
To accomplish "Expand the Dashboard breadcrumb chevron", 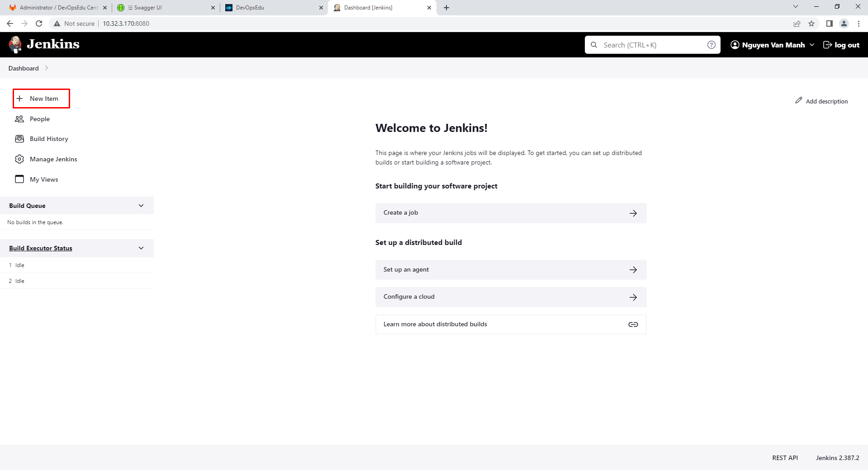I will click(x=47, y=68).
